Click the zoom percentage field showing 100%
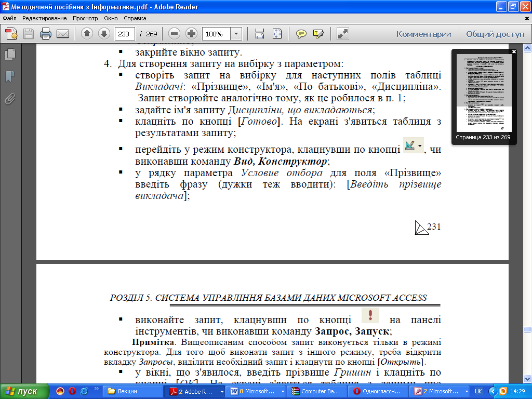Image resolution: width=532 pixels, height=399 pixels. click(217, 34)
